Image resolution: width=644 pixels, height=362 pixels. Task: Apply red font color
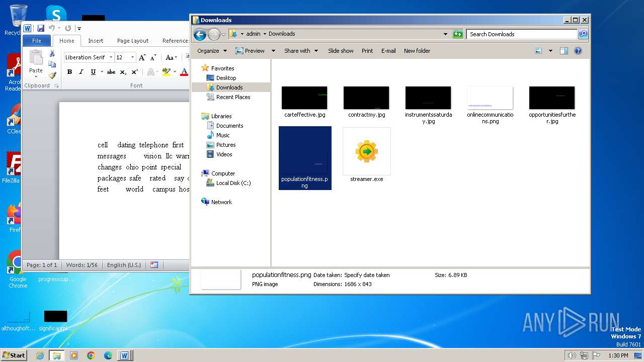click(x=184, y=72)
